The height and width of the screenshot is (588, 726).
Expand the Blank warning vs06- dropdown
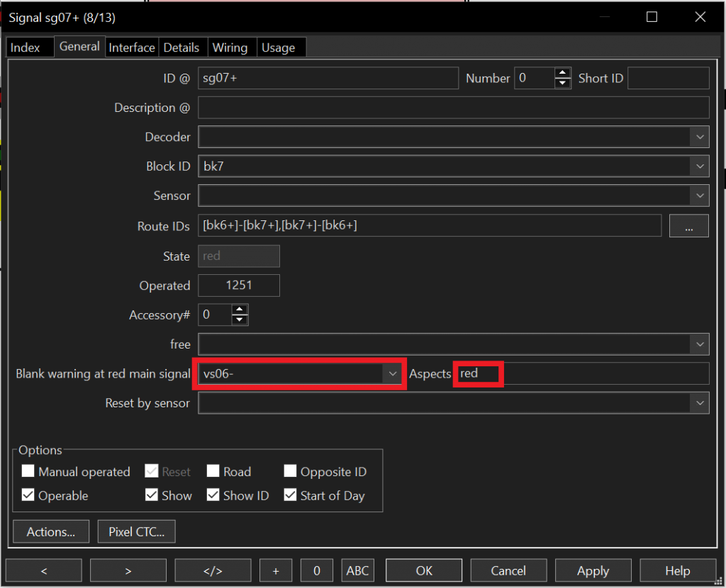[x=392, y=374]
